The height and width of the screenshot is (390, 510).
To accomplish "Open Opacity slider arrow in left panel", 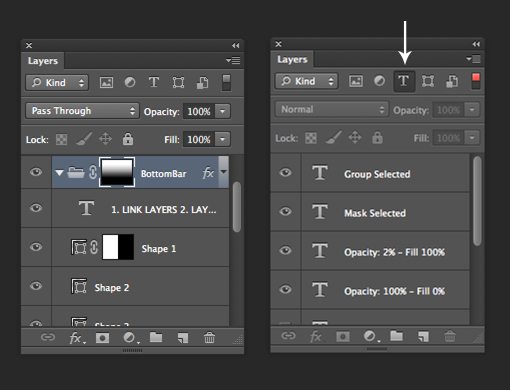I will [223, 111].
